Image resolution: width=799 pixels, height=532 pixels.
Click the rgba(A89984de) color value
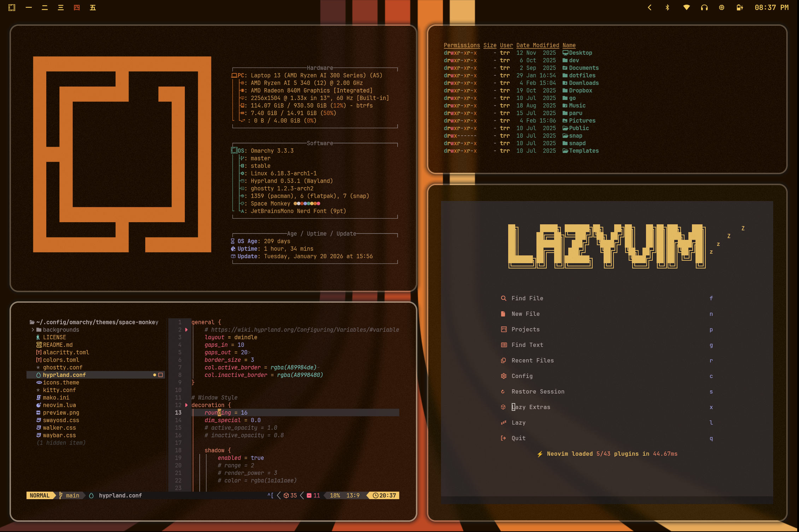pyautogui.click(x=294, y=367)
